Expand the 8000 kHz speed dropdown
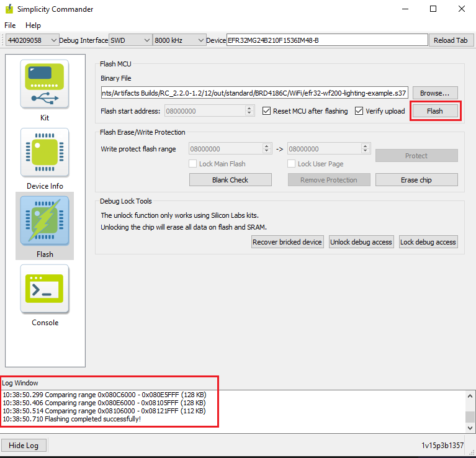 point(179,40)
